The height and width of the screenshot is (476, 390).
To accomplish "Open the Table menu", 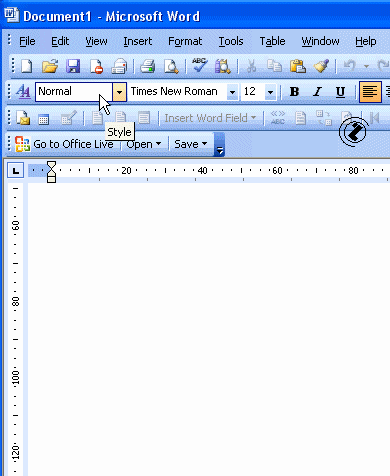I will pos(272,41).
